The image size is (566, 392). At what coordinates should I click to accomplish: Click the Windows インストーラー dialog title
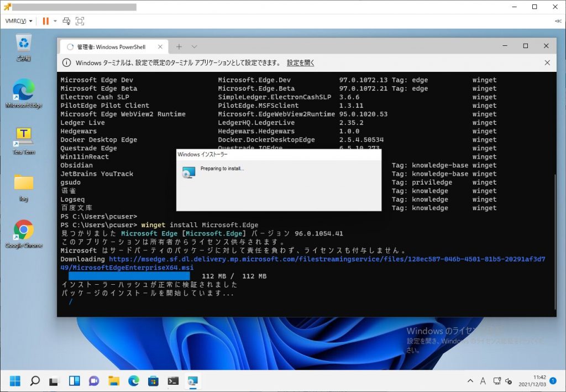tap(202, 154)
